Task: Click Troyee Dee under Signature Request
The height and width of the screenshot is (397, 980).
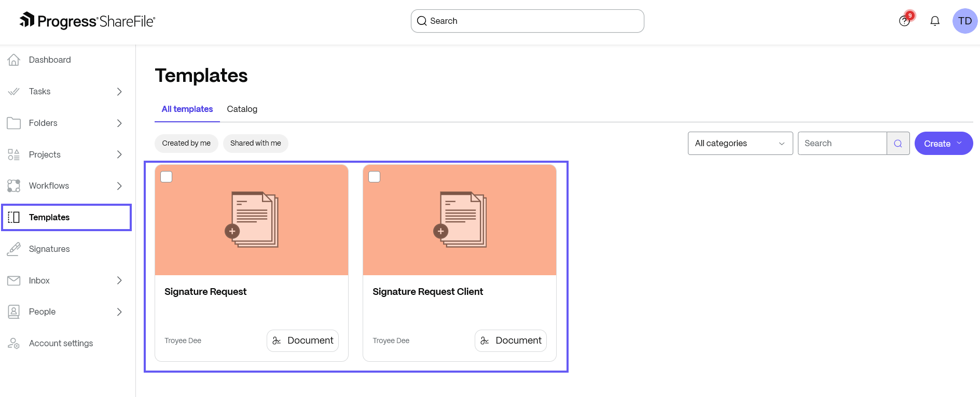Action: [x=183, y=341]
